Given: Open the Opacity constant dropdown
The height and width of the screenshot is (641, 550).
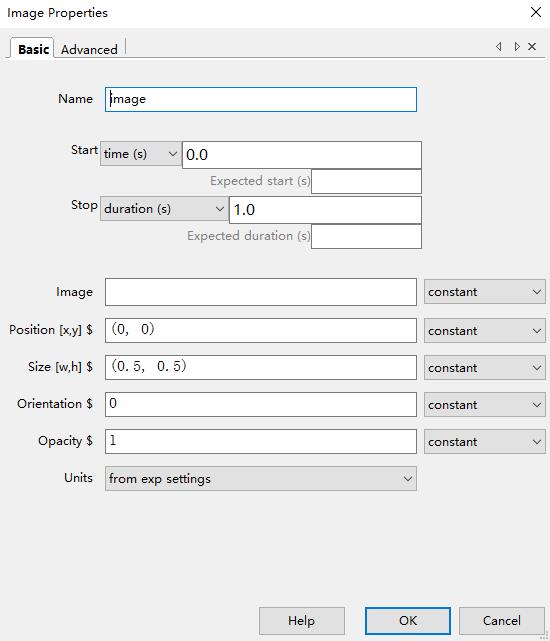Looking at the screenshot, I should 485,442.
